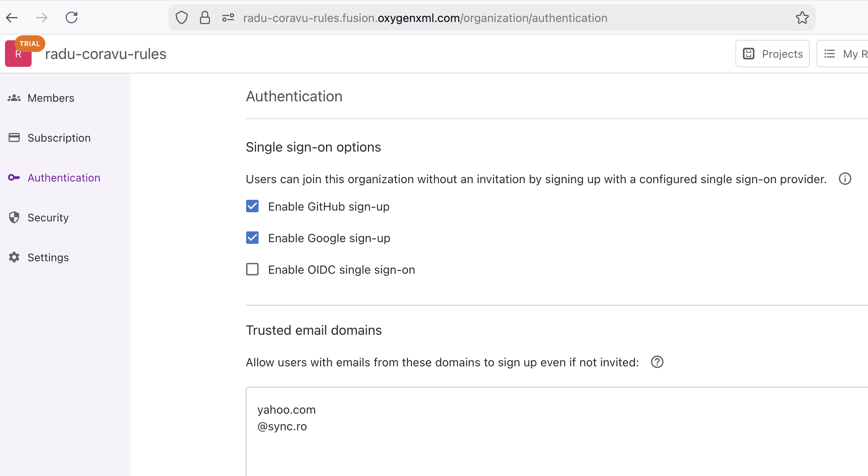The width and height of the screenshot is (868, 476).
Task: Click the padlock site security icon
Action: (x=205, y=18)
